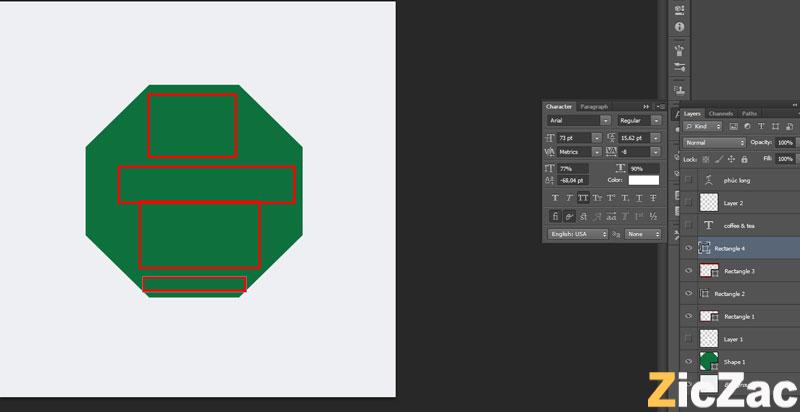Toggle visibility of Shape 1 layer
The width and height of the screenshot is (800, 412).
click(x=688, y=361)
